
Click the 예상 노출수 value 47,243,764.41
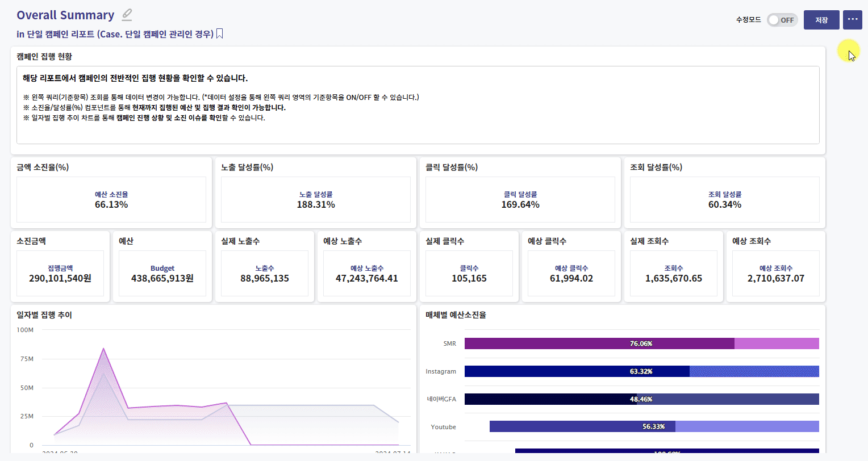click(x=367, y=278)
